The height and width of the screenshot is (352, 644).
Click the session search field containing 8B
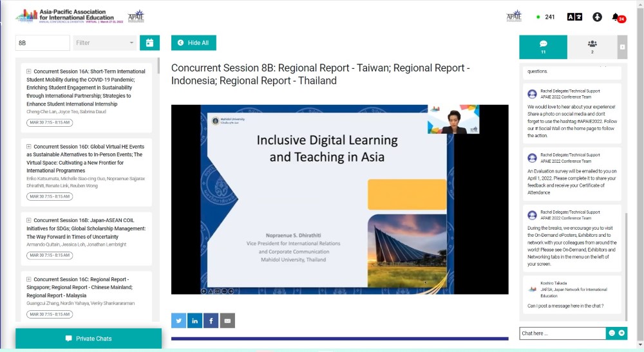click(x=43, y=43)
